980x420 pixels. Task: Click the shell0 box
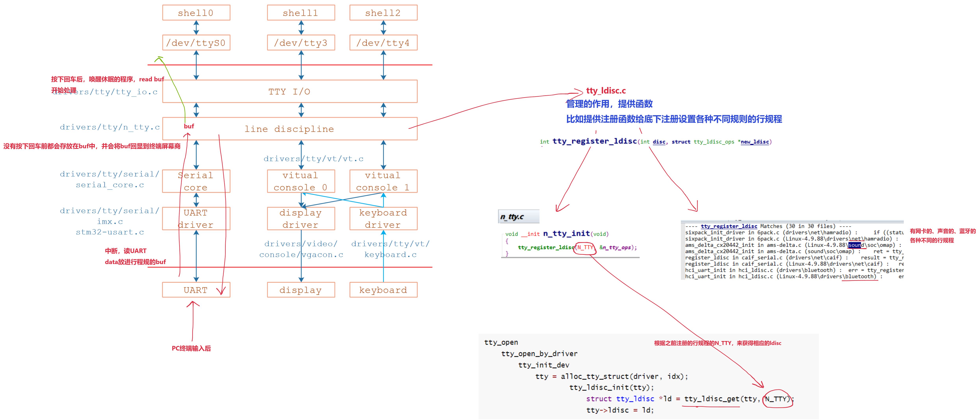click(x=196, y=13)
